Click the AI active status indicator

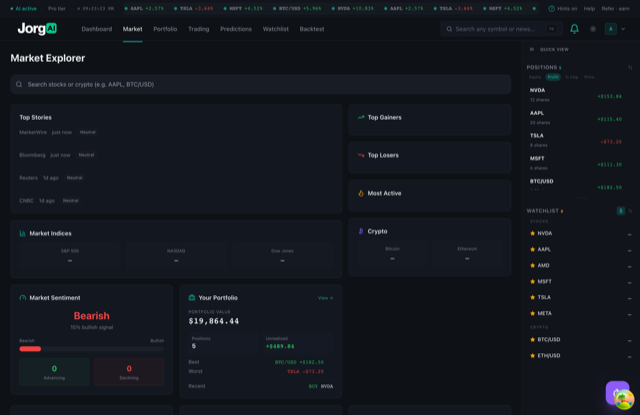pyautogui.click(x=23, y=9)
